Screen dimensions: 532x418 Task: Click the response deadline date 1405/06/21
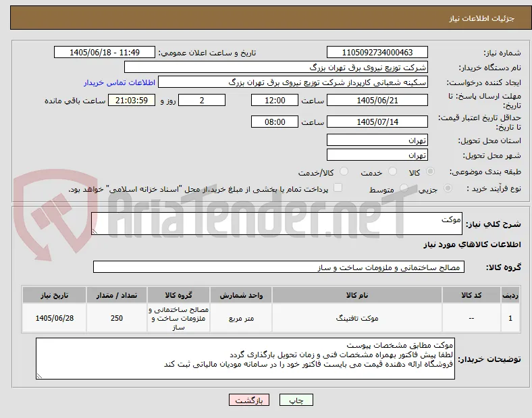[377, 100]
